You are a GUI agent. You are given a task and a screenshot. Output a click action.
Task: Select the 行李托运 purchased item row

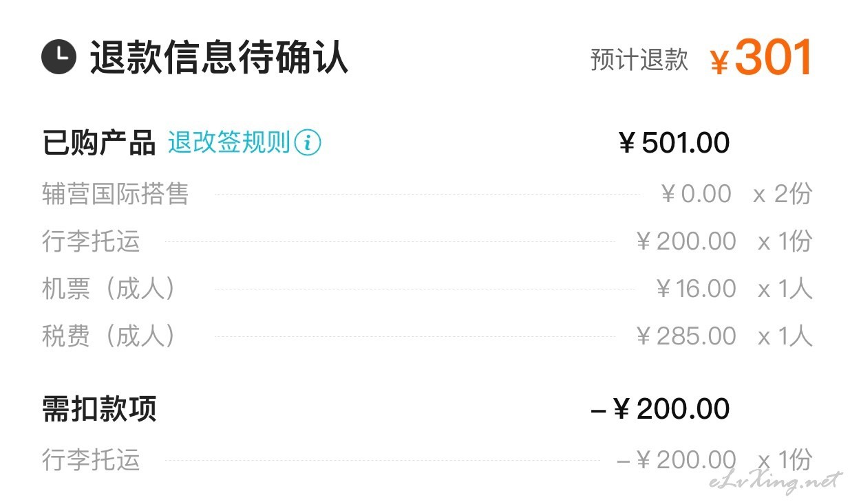click(x=427, y=241)
